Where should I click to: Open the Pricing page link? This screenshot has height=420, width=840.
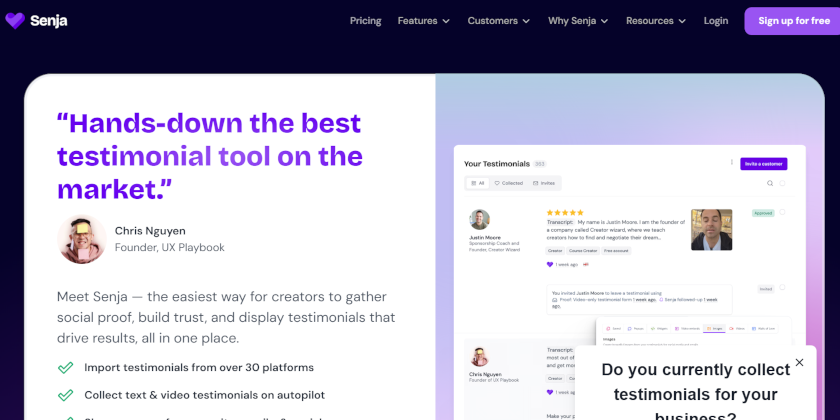point(365,21)
